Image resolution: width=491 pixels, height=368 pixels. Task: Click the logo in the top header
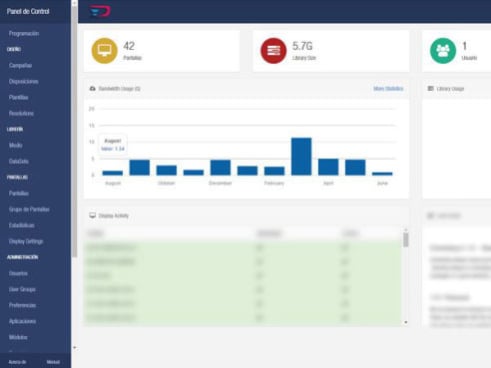pyautogui.click(x=100, y=11)
